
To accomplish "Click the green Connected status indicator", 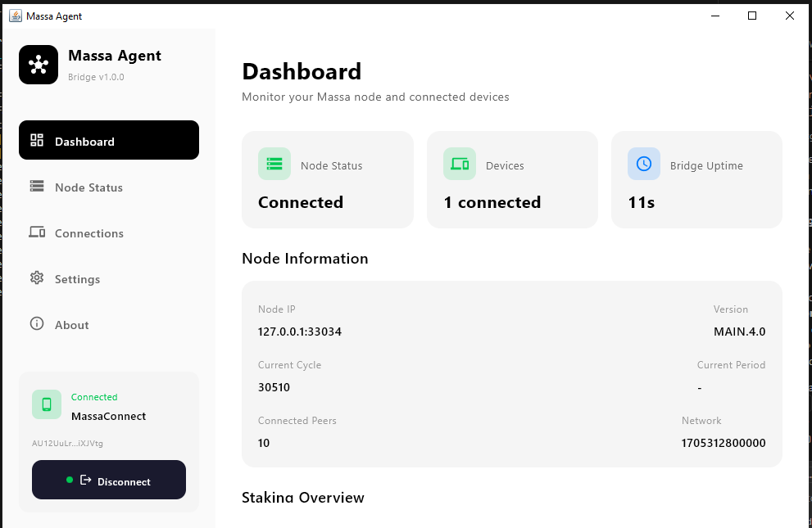I will tap(94, 397).
